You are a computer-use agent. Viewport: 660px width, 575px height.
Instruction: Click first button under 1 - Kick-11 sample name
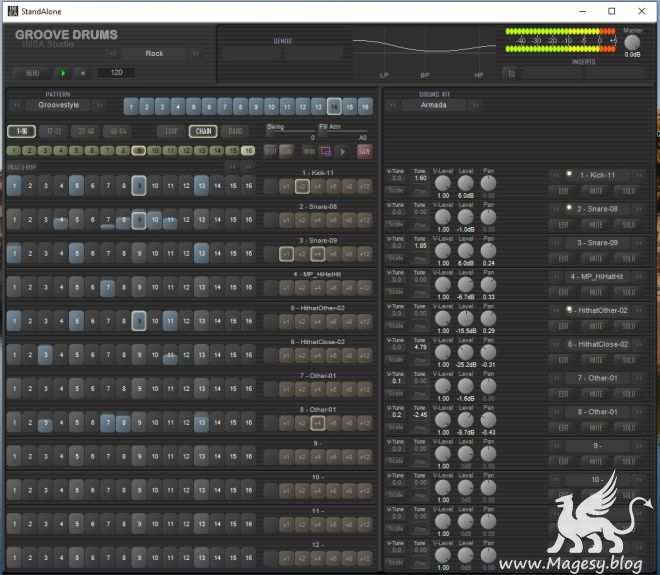tap(563, 191)
